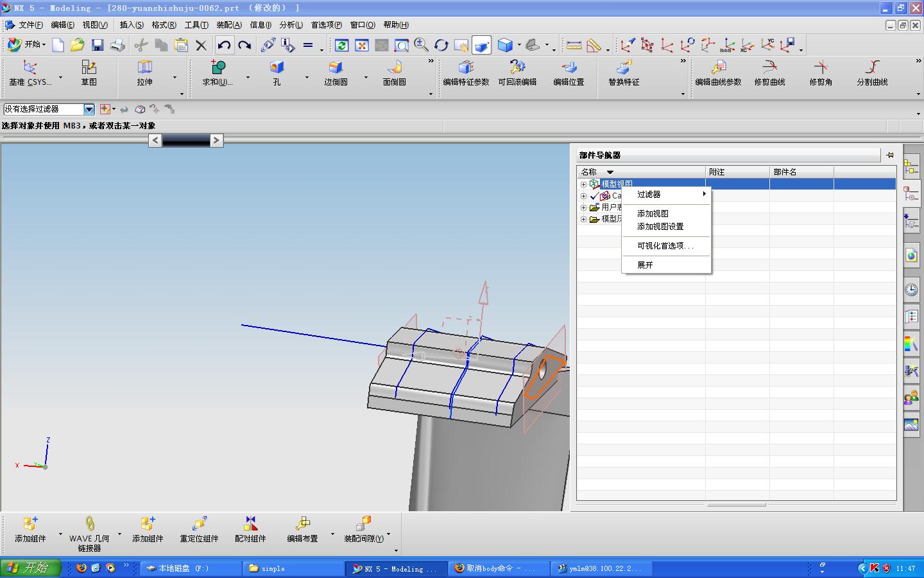The height and width of the screenshot is (578, 924).
Task: Select the Edge Blend (边倒圆) tool
Action: 336,73
